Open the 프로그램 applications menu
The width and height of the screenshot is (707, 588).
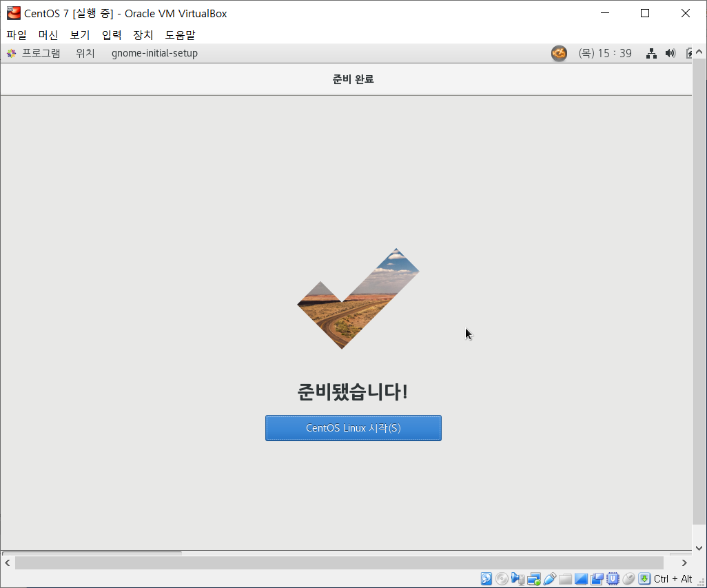[x=33, y=53]
